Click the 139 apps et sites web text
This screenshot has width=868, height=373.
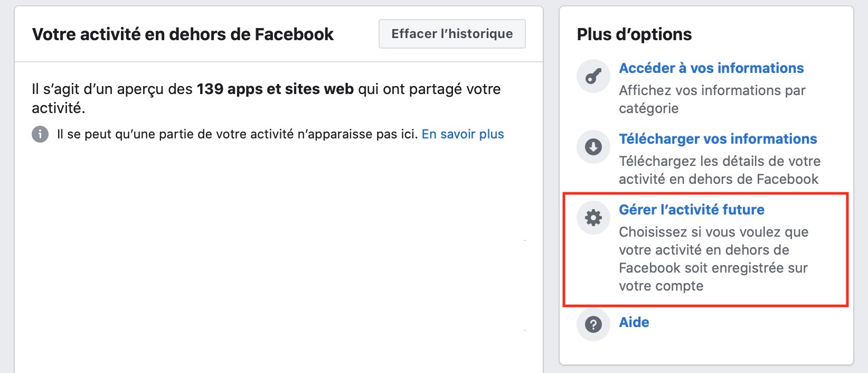(276, 89)
